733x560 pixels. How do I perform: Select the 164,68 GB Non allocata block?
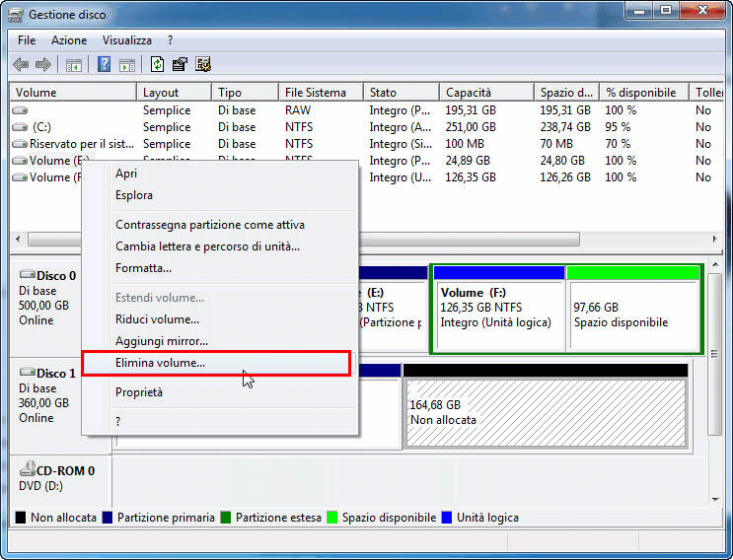click(x=546, y=406)
